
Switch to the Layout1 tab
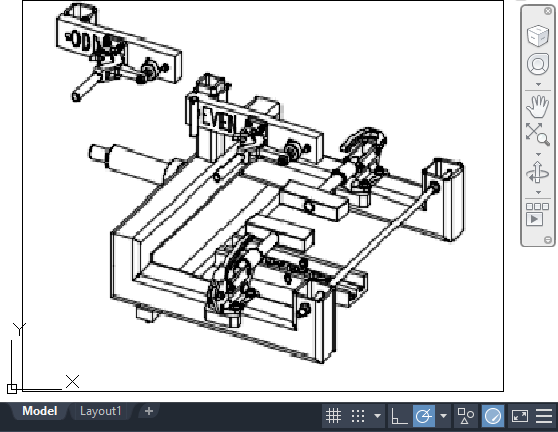point(101,411)
